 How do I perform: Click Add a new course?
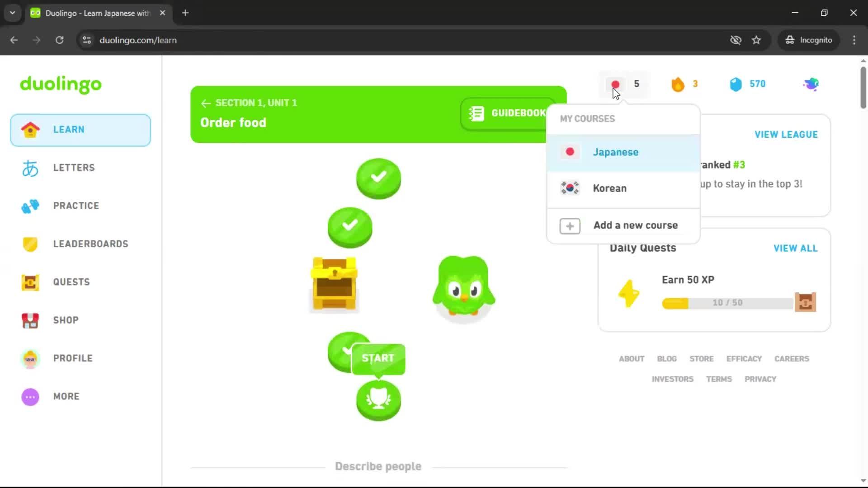636,225
